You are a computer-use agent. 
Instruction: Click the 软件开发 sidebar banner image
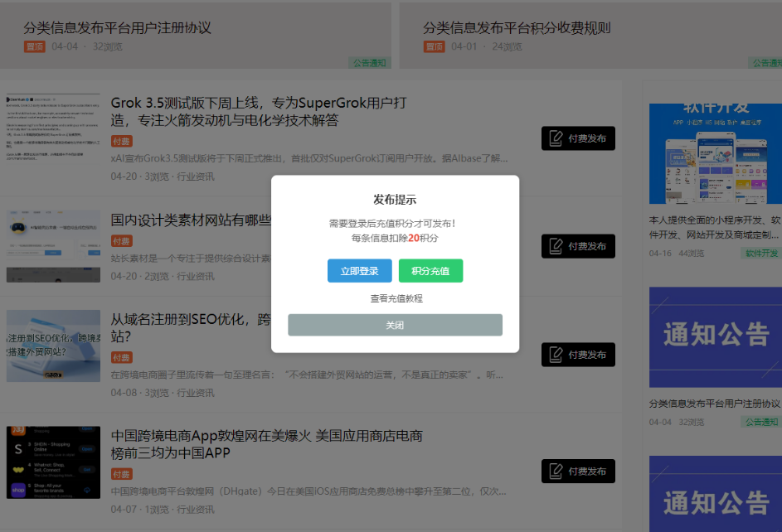point(715,153)
